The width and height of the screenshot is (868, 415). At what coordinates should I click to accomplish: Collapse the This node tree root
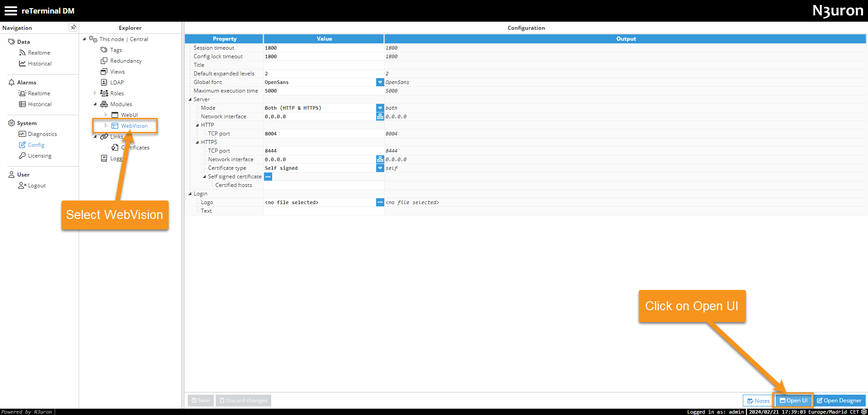84,39
